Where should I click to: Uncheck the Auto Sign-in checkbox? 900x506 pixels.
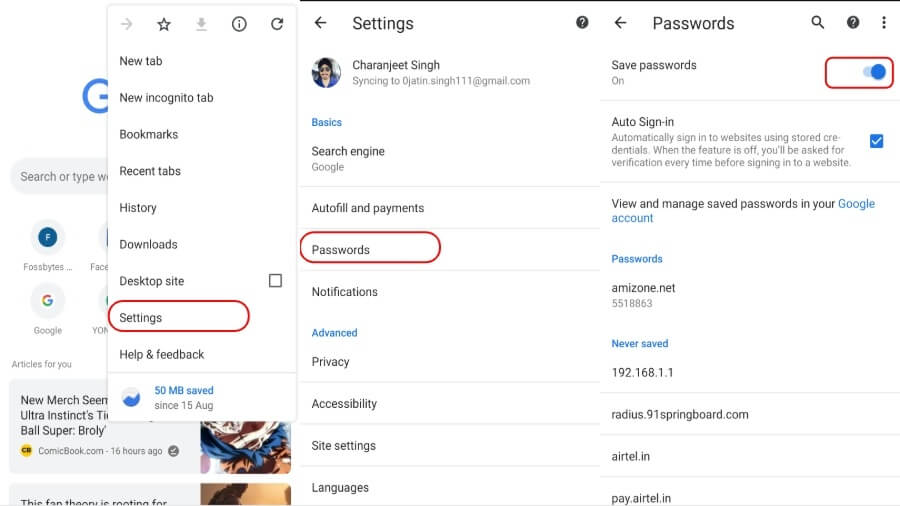tap(876, 141)
